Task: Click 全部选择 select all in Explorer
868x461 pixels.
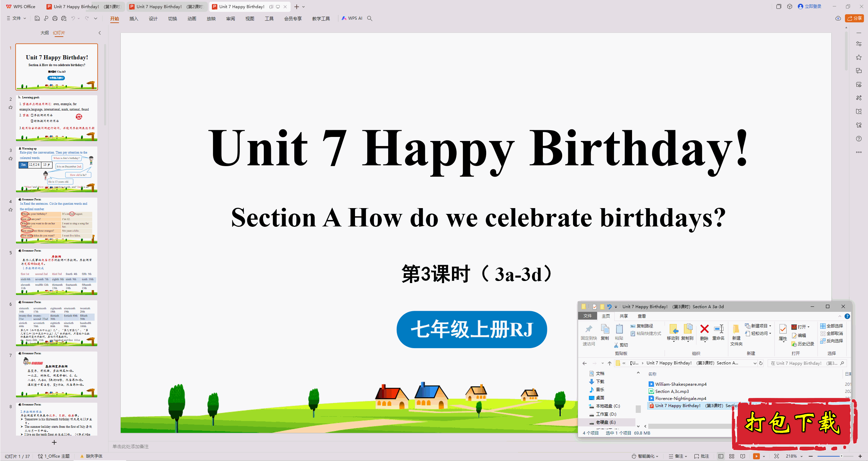Action: coord(831,326)
